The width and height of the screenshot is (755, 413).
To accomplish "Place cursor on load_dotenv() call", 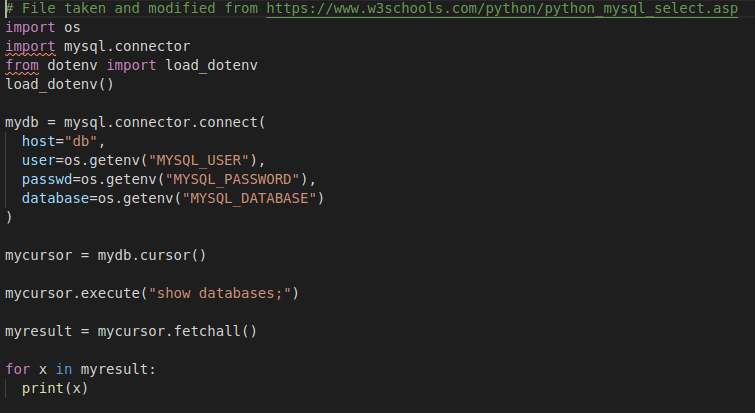I will pos(59,84).
